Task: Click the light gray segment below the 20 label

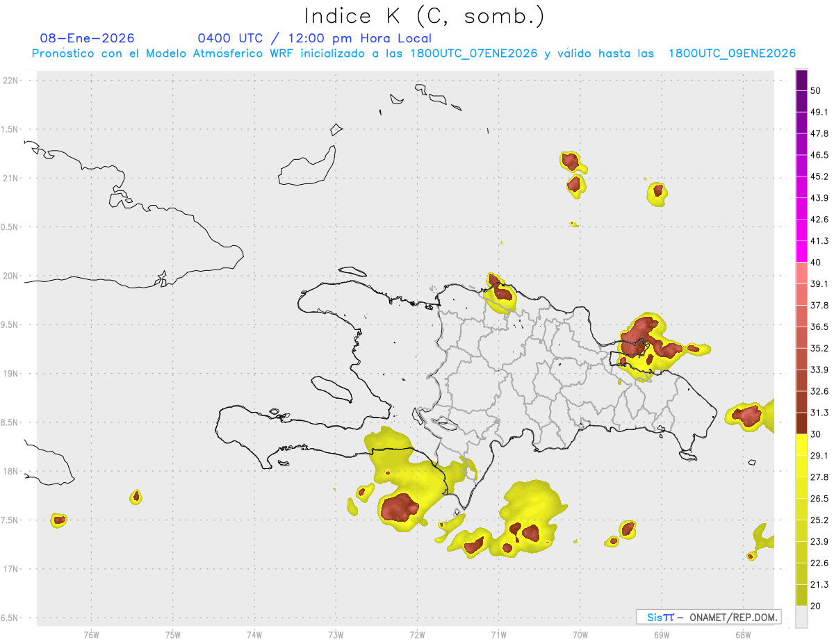Action: click(x=801, y=617)
